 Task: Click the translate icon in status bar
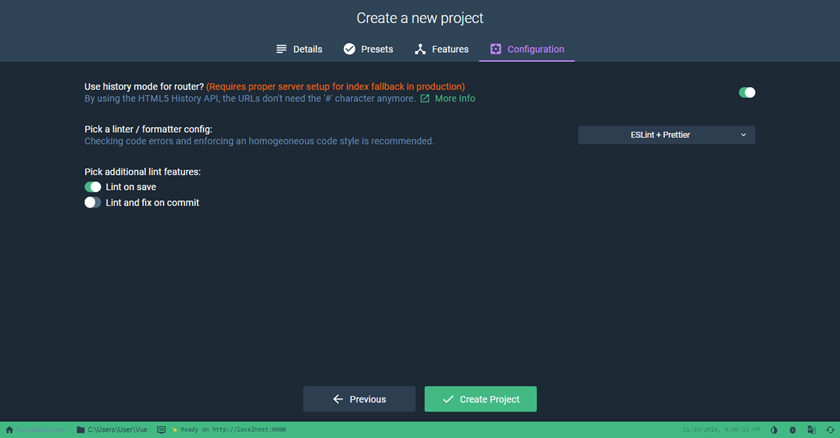[811, 430]
